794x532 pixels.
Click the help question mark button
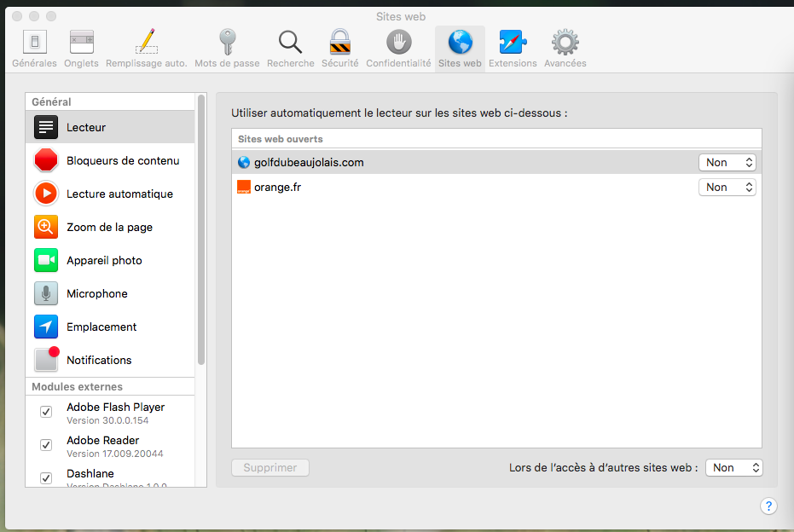coord(768,506)
